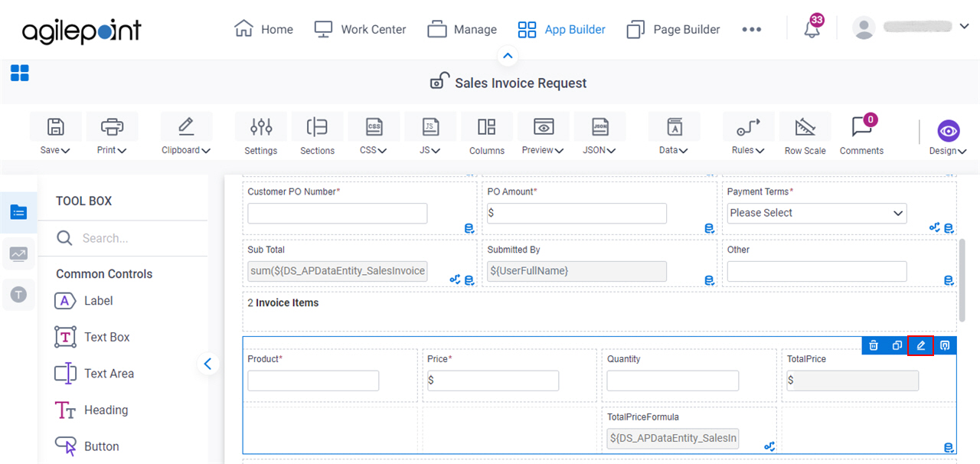980x464 pixels.
Task: Pick the Text Area control
Action: (x=95, y=374)
